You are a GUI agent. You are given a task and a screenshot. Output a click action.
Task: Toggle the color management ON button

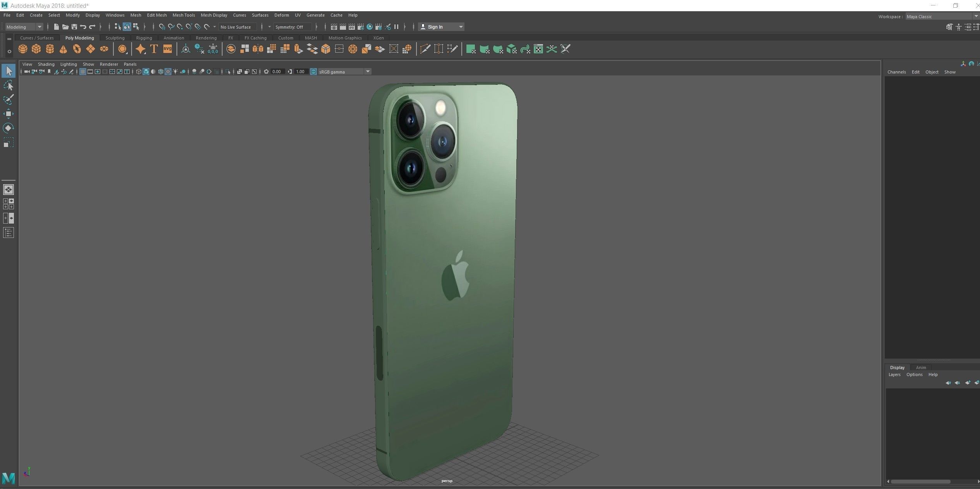[314, 72]
